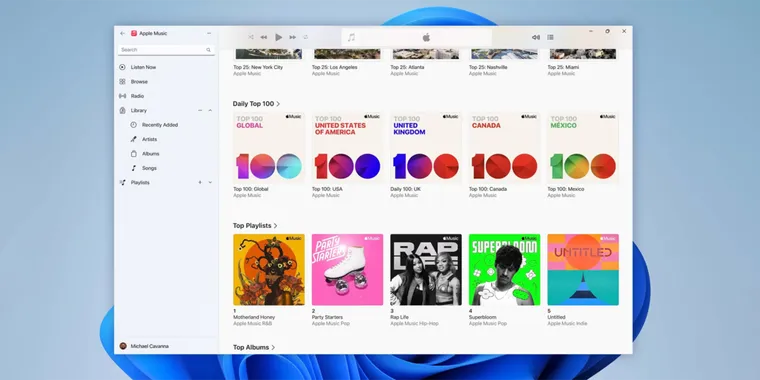The width and height of the screenshot is (760, 380).
Task: Click the 'Top 25: Nashville' title
Action: (488, 67)
